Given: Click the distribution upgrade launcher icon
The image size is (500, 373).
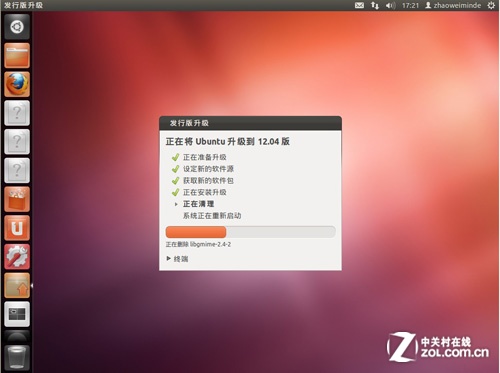Looking at the screenshot, I should 17,286.
